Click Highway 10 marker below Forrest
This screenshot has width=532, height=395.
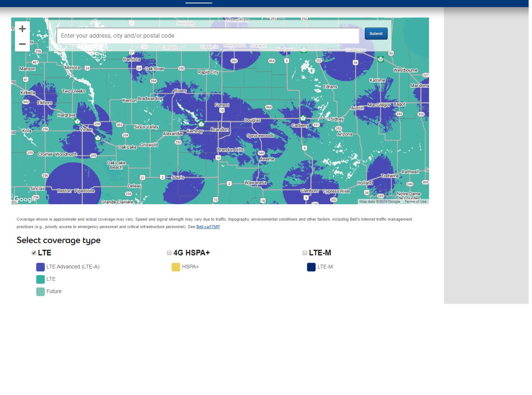[222, 110]
